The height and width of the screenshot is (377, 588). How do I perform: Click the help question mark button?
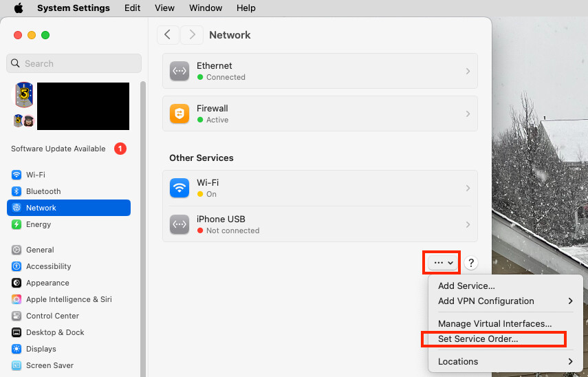pyautogui.click(x=470, y=263)
